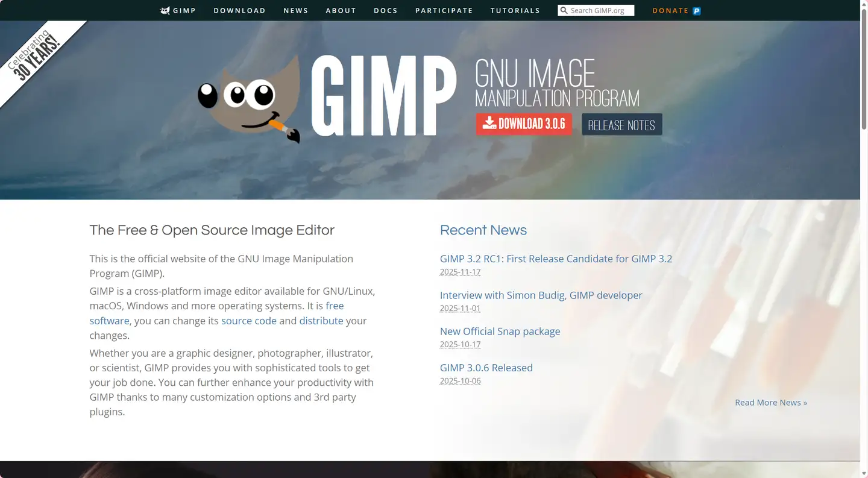Focus the Search GIMP.org field

pos(596,10)
